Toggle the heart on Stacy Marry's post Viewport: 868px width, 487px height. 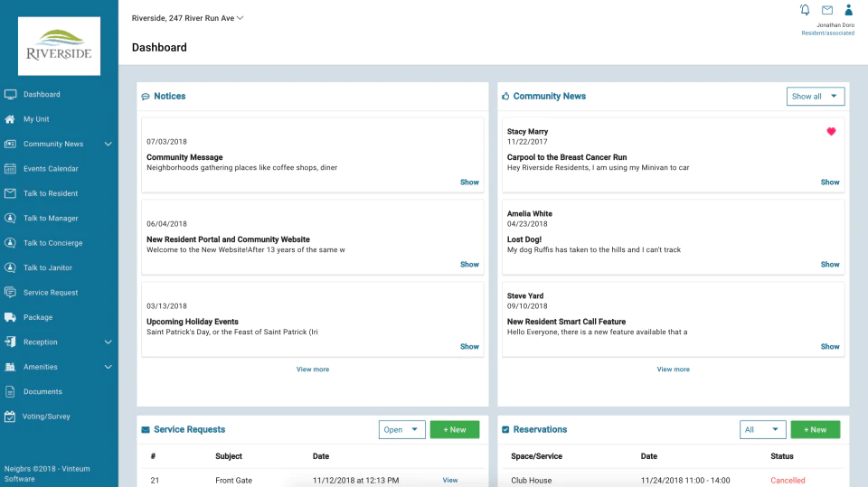pos(831,131)
